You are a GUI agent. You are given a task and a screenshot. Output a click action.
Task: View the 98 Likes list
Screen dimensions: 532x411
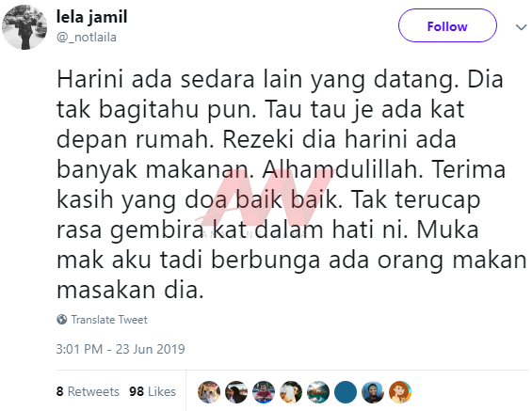click(153, 391)
